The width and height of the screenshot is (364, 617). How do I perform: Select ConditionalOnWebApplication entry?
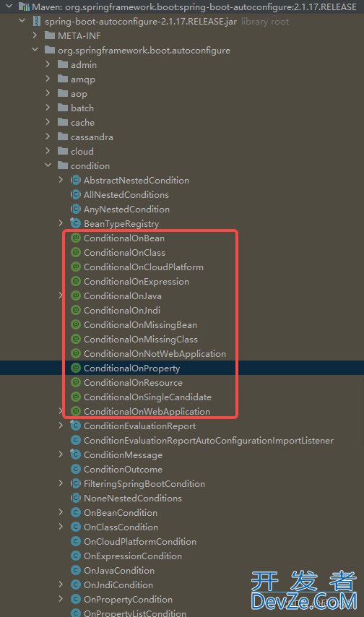(x=147, y=411)
